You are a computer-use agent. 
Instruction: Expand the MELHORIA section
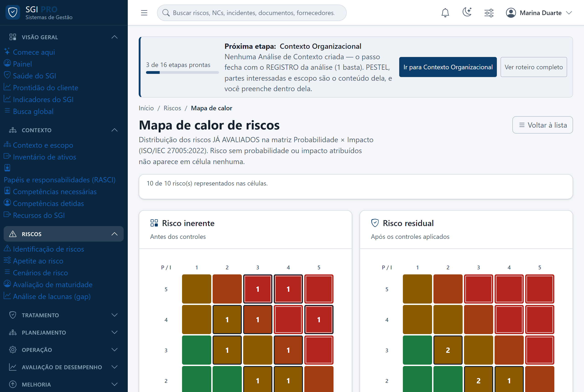[x=64, y=384]
